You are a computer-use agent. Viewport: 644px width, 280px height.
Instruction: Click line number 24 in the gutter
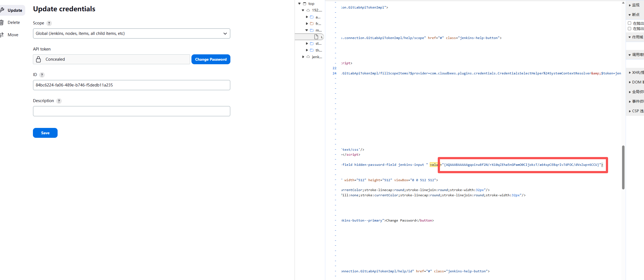coord(334,73)
